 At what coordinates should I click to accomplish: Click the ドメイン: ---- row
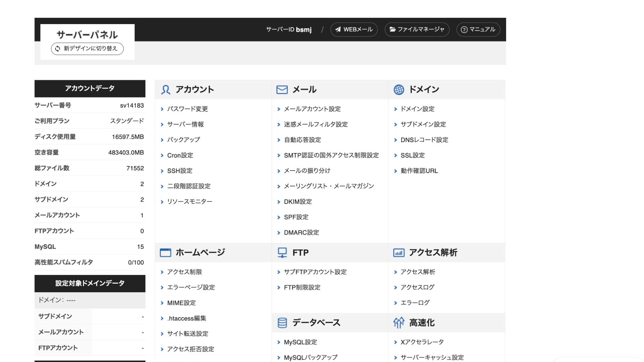(x=90, y=300)
